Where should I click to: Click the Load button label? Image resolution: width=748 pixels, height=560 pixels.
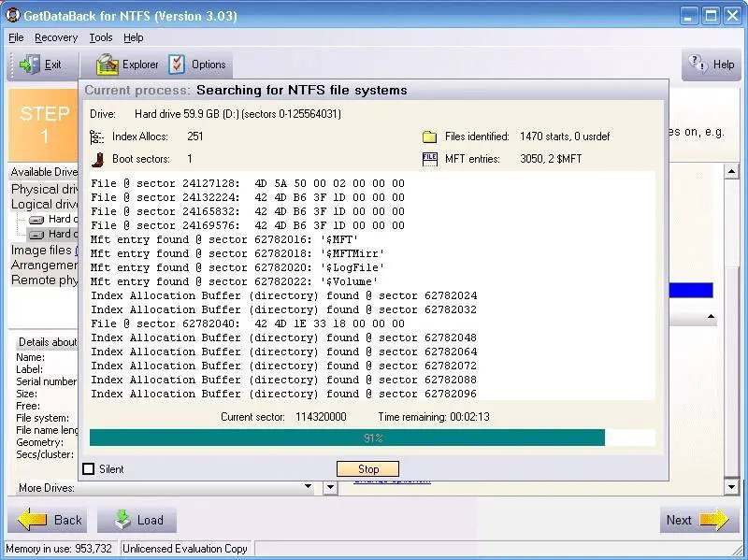pyautogui.click(x=151, y=520)
